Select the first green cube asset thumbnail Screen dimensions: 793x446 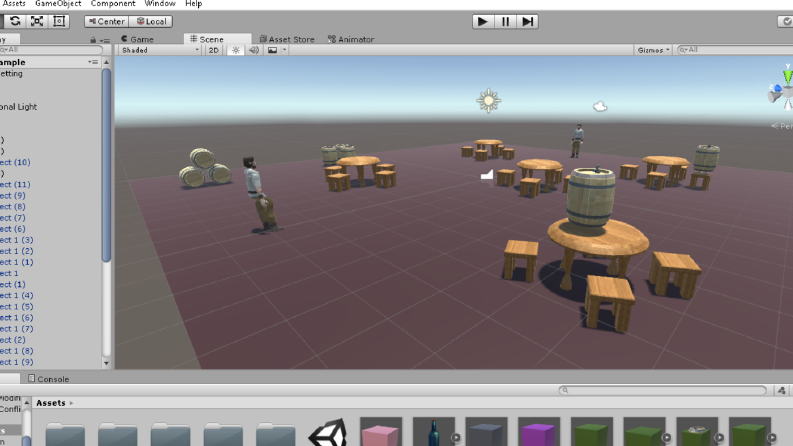tap(591, 431)
